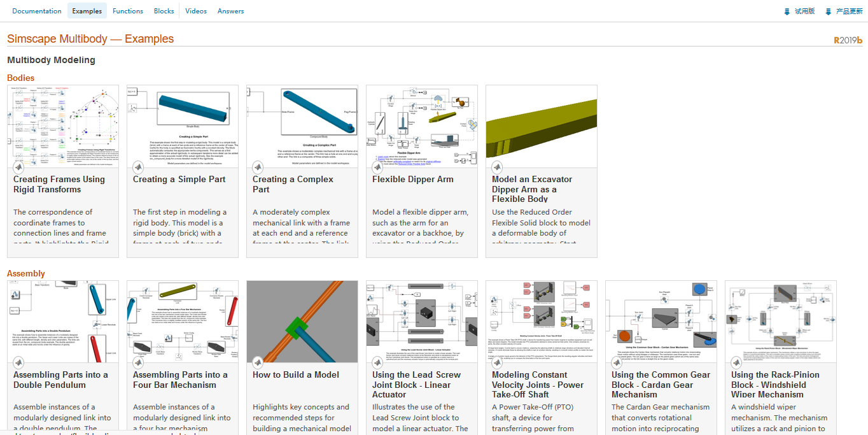Click the Simulink badge on Assembling Parts into a Double Pendulum

[18, 362]
